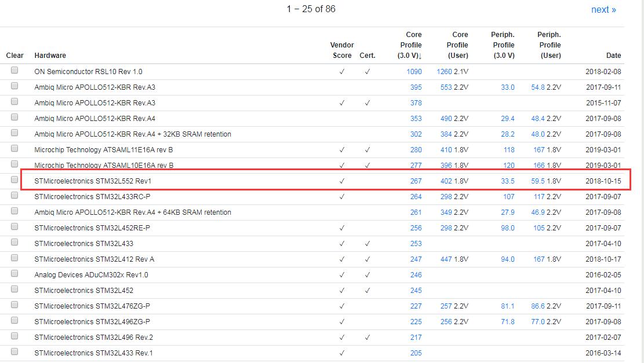
Task: Sort by Core Profile (User) column header
Action: [x=457, y=45]
